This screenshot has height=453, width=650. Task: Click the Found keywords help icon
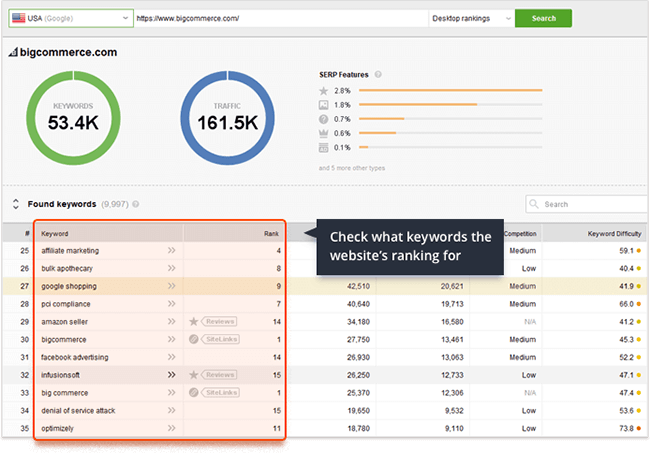tap(136, 204)
